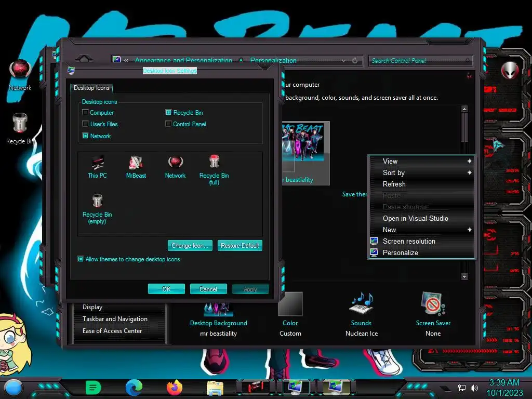Expand the address bar history dropdown
The width and height of the screenshot is (532, 399).
(344, 60)
